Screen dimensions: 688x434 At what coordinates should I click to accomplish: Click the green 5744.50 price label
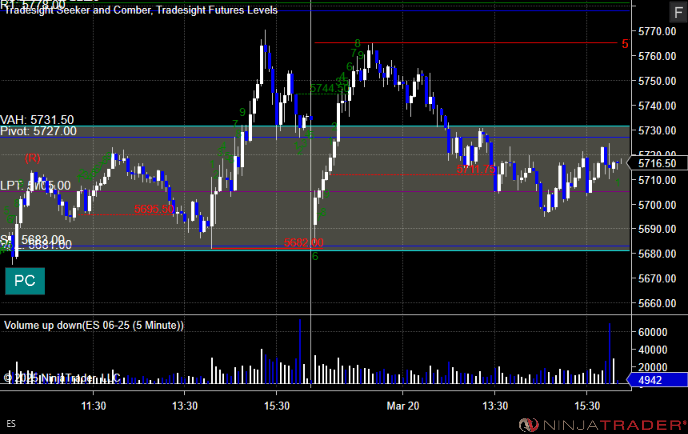coord(330,89)
